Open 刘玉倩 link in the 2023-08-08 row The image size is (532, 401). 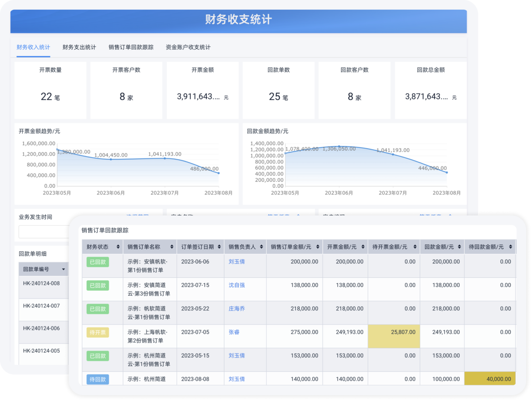pos(237,379)
